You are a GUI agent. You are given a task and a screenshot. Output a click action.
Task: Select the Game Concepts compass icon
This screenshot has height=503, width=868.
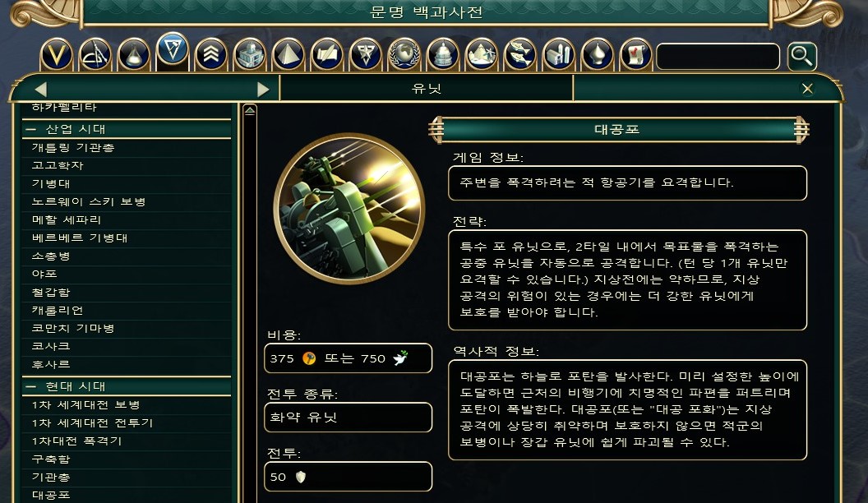pyautogui.click(x=95, y=55)
